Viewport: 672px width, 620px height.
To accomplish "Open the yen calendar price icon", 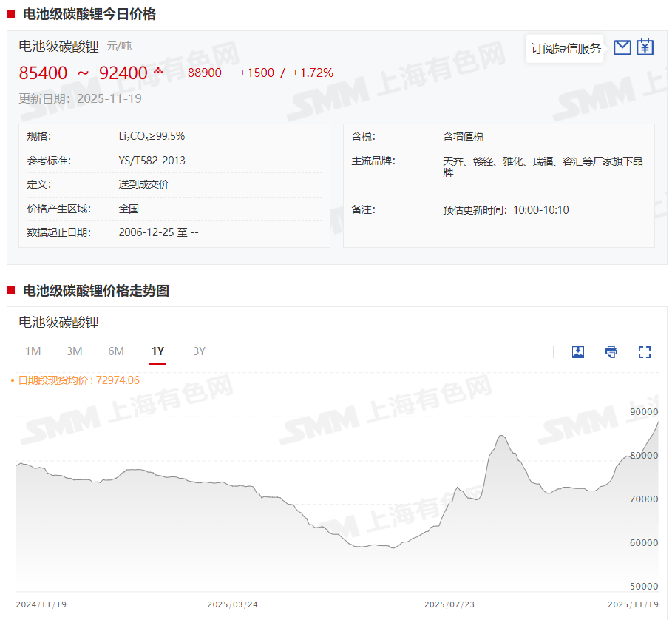I will 645,48.
